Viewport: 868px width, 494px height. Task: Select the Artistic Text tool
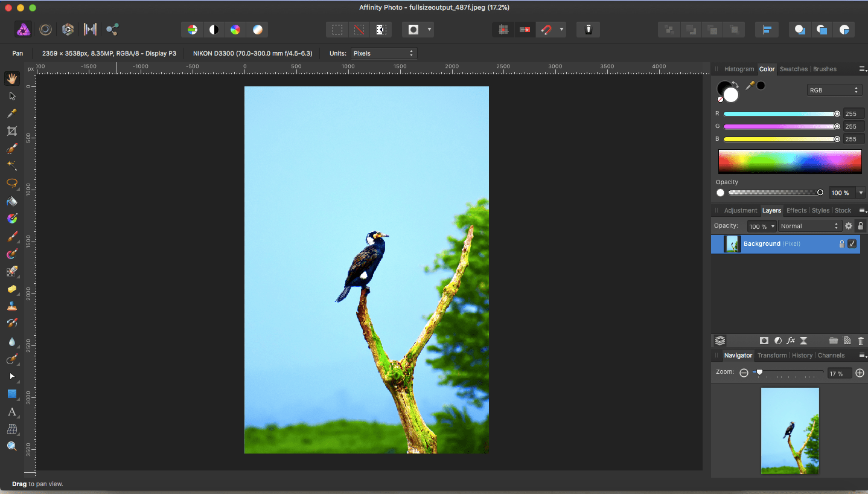pos(11,412)
